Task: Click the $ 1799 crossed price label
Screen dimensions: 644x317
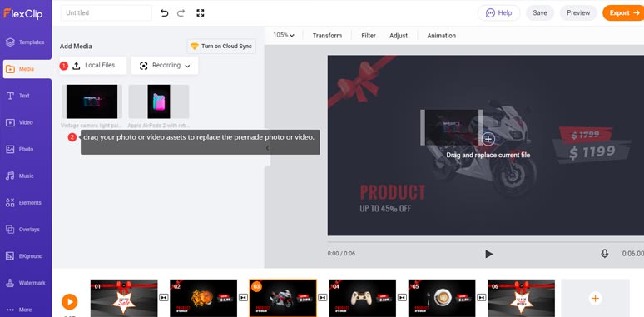Action: 585,135
